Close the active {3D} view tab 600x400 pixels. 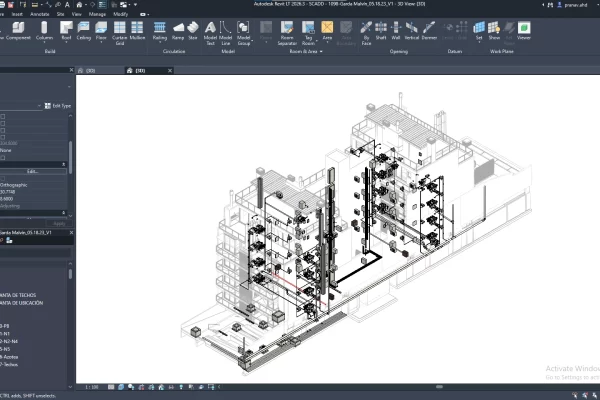point(170,70)
